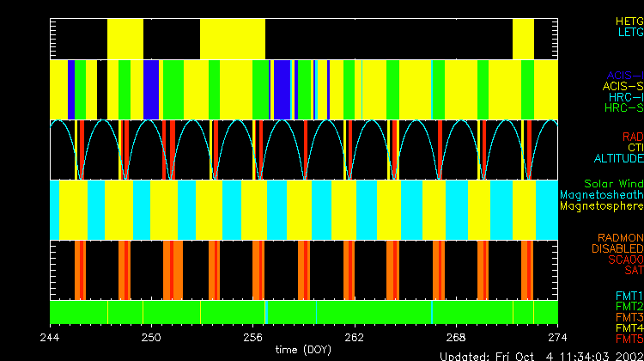Image resolution: width=644 pixels, height=361 pixels.
Task: Click the 250 tick on time axis
Action: (x=151, y=337)
